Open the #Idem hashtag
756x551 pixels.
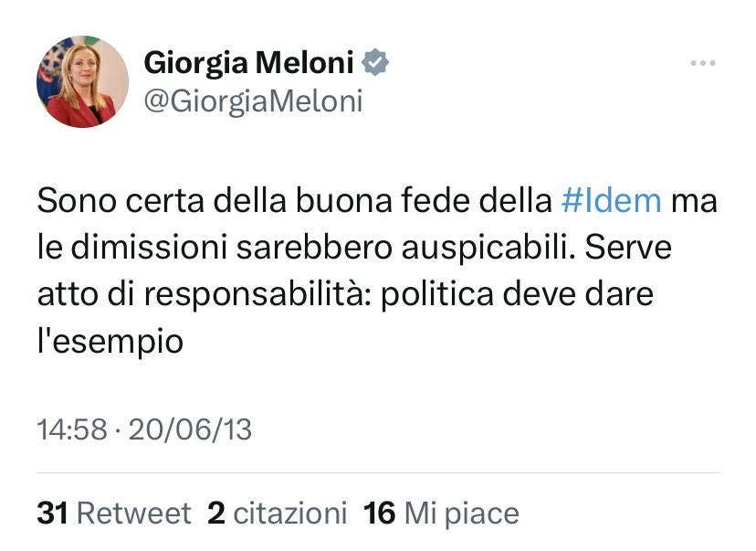tap(610, 201)
